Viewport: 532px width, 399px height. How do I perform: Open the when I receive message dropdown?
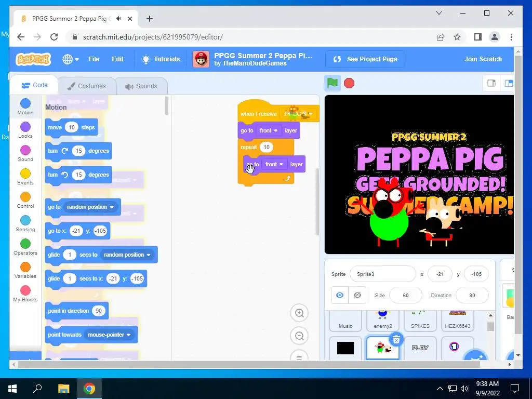tap(298, 114)
